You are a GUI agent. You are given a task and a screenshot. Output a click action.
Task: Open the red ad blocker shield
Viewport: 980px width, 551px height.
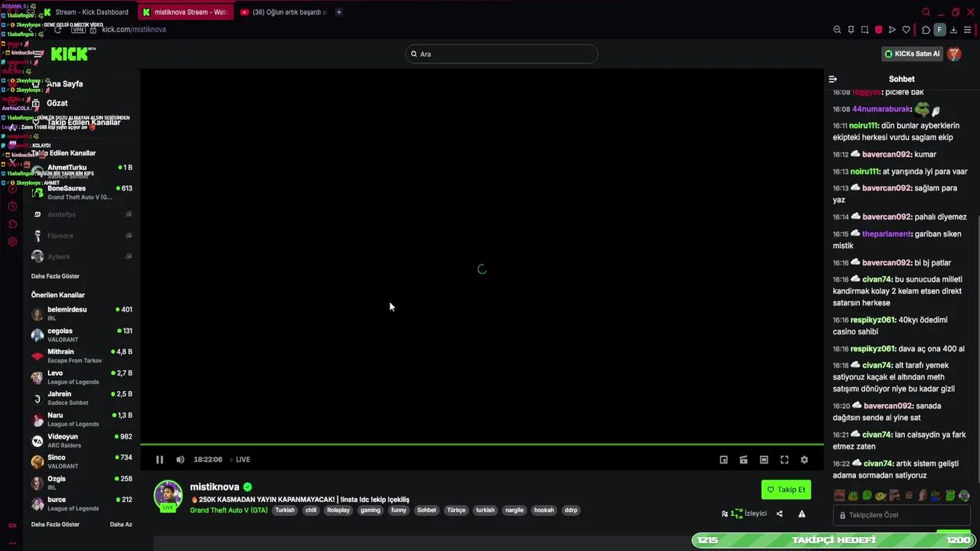coord(878,30)
